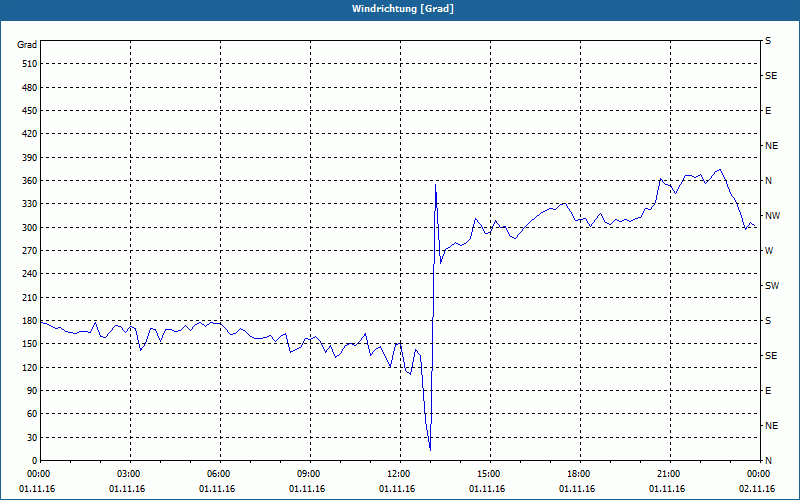
Task: Click the 120 degree axis label
Action: (30, 367)
